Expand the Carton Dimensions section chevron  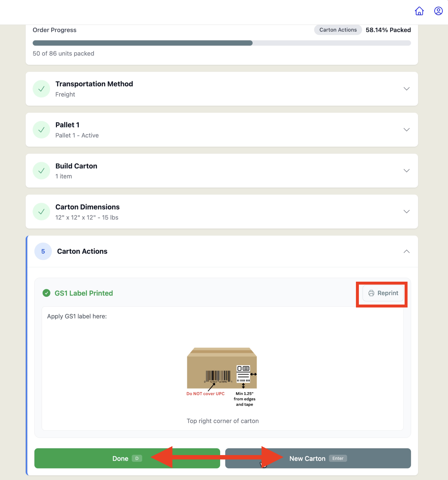coord(406,212)
